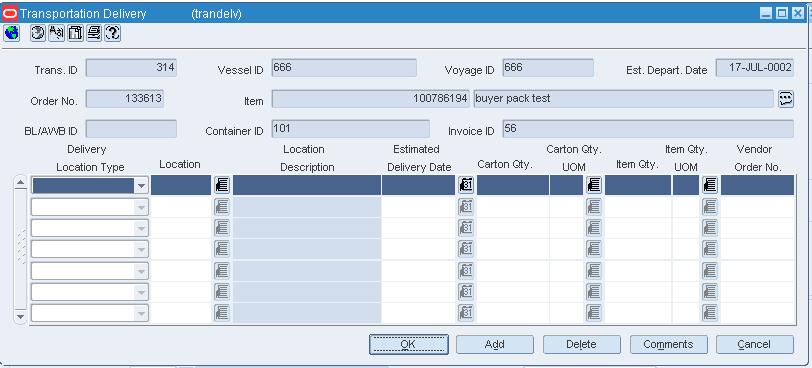Viewport: 812px width, 368px height.
Task: Click the Item Qty. cell in highlighted row
Action: [638, 185]
